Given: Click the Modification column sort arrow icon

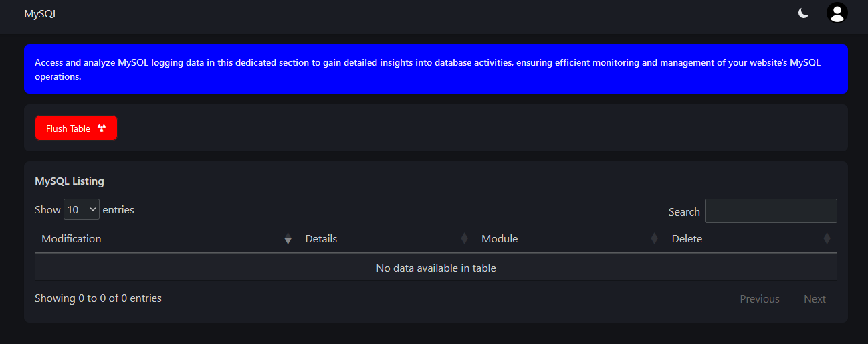Looking at the screenshot, I should pos(288,239).
